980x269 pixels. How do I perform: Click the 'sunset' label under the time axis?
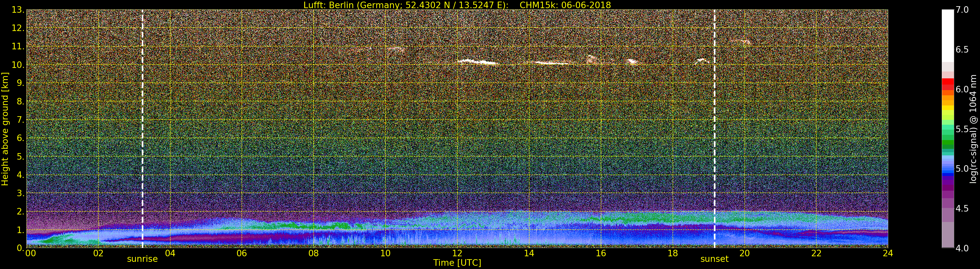click(x=715, y=259)
